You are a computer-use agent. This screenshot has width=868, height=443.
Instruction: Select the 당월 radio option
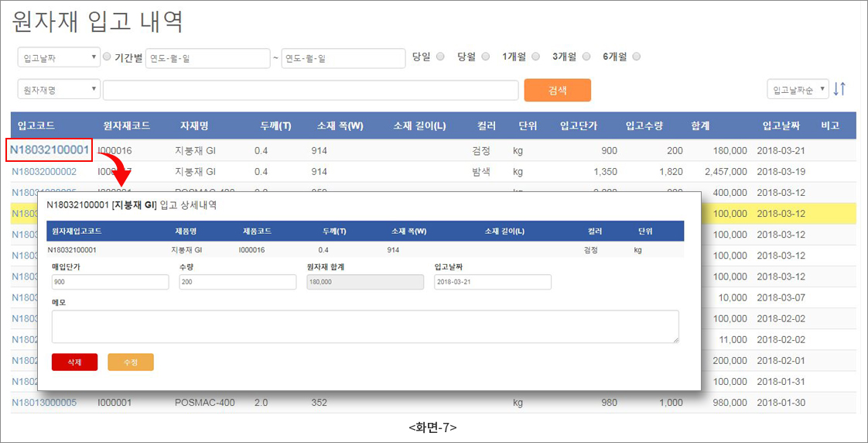pos(486,57)
